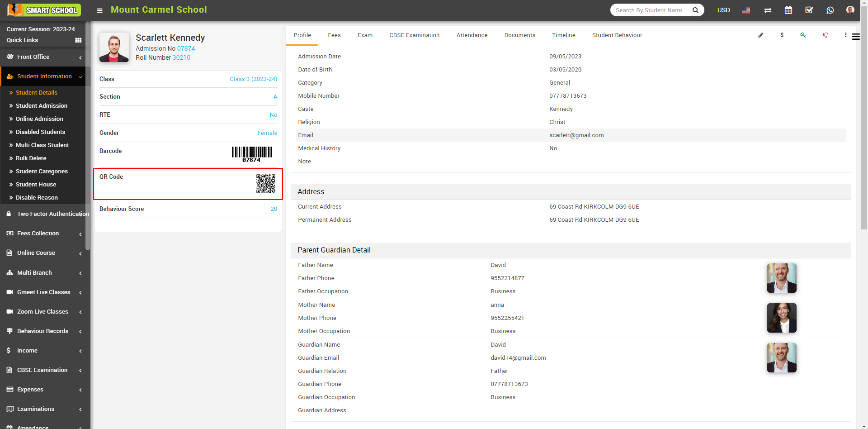868x429 pixels.
Task: Collapse the Student Information menu
Action: (x=44, y=76)
